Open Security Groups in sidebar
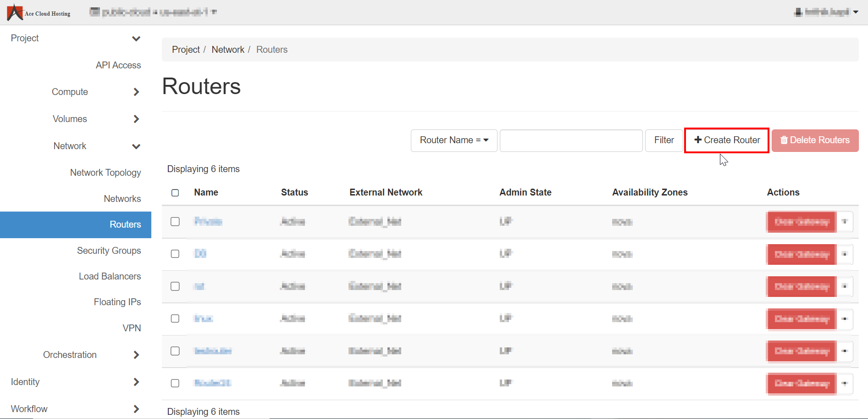 point(109,251)
